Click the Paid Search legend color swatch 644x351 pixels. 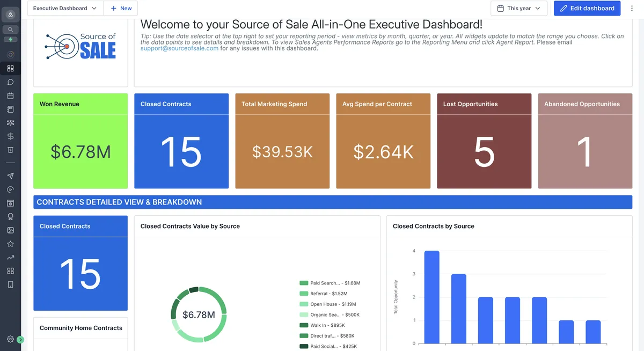coord(304,283)
